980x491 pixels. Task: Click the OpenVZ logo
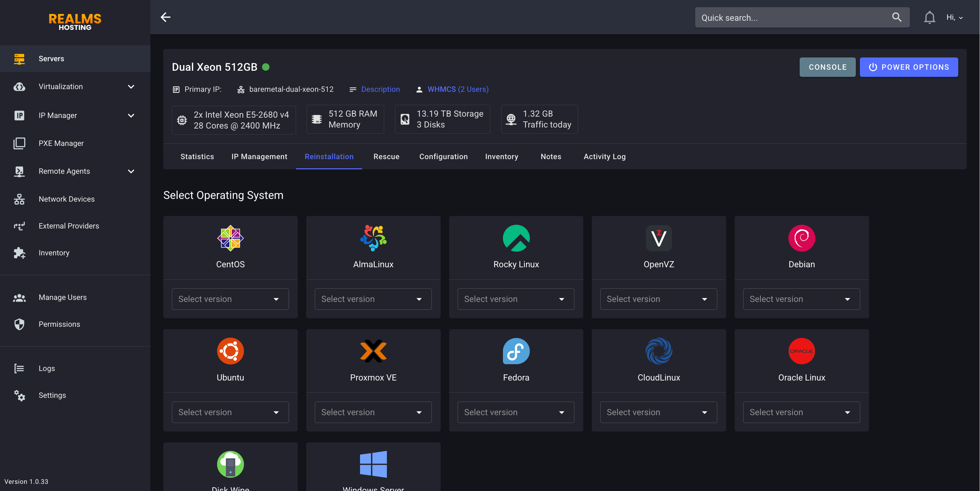658,238
